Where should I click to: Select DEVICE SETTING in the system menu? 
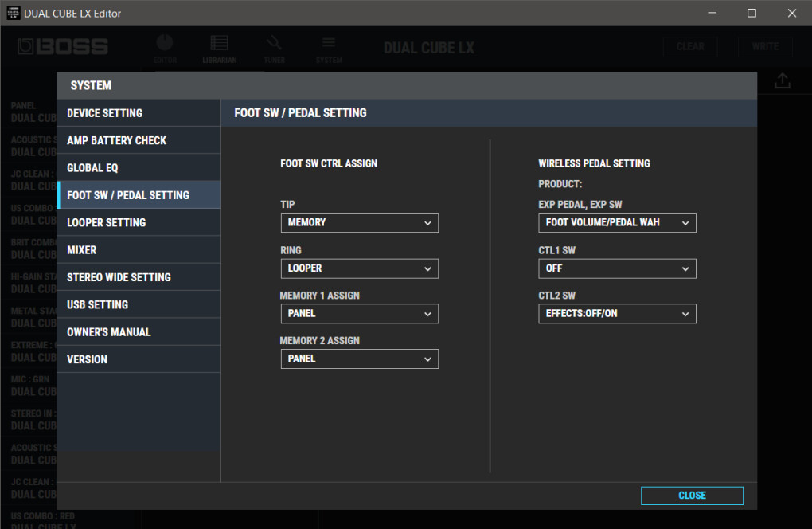[139, 113]
